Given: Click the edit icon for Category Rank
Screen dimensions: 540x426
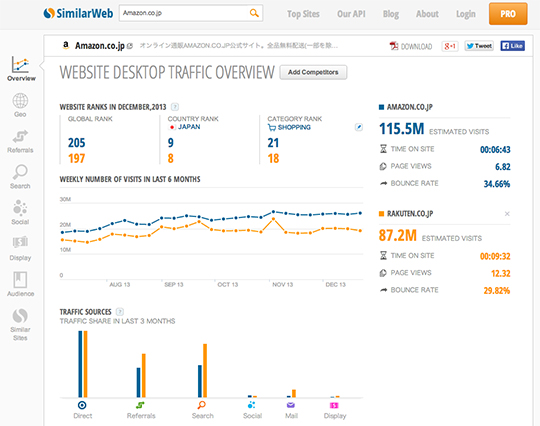Looking at the screenshot, I should pyautogui.click(x=359, y=127).
